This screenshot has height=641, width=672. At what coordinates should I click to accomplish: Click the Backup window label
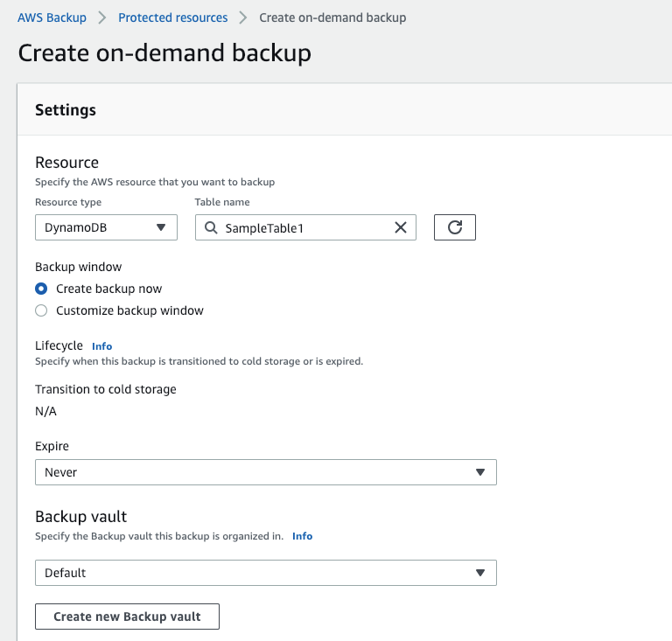point(79,267)
